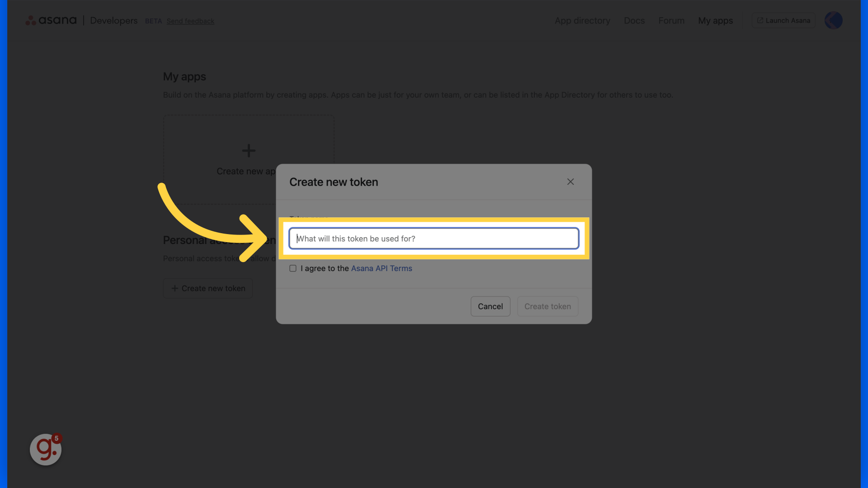The width and height of the screenshot is (868, 488).
Task: Open the Forum link
Action: (x=671, y=21)
